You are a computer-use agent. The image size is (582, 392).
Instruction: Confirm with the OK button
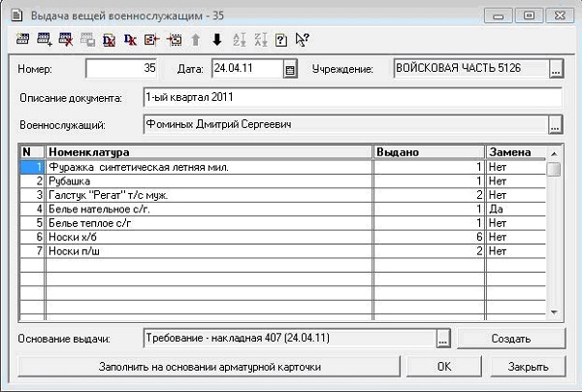[443, 367]
